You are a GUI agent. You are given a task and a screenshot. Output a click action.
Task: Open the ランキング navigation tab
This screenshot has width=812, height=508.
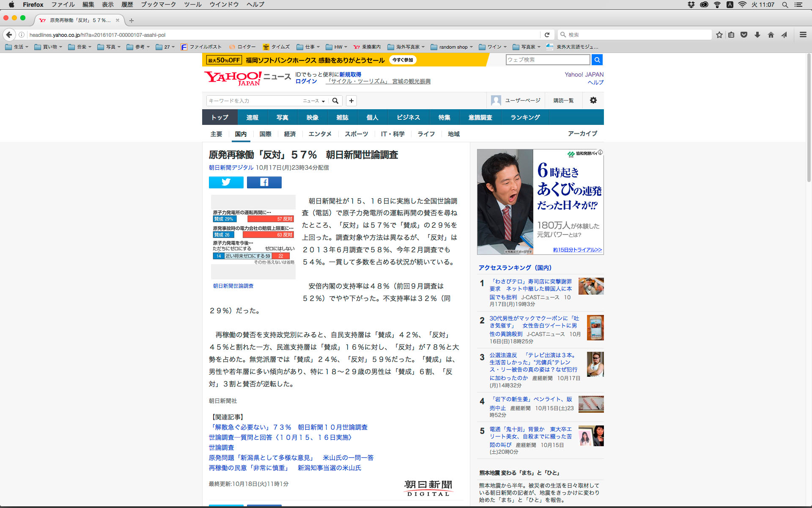coord(525,117)
